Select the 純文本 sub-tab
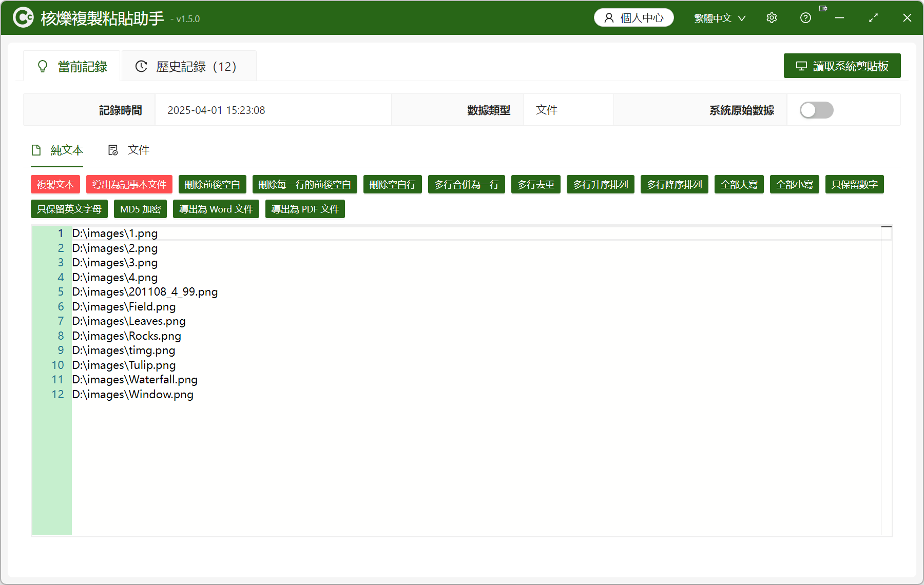The width and height of the screenshot is (924, 585). pos(57,150)
